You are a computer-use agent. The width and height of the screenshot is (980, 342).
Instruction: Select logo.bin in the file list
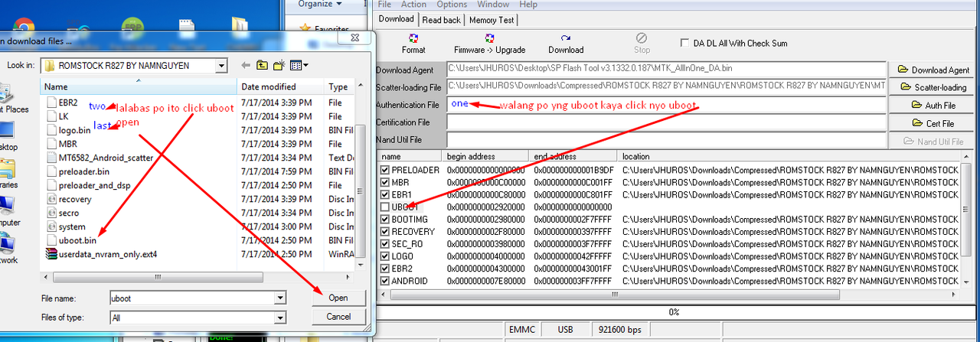pyautogui.click(x=67, y=130)
